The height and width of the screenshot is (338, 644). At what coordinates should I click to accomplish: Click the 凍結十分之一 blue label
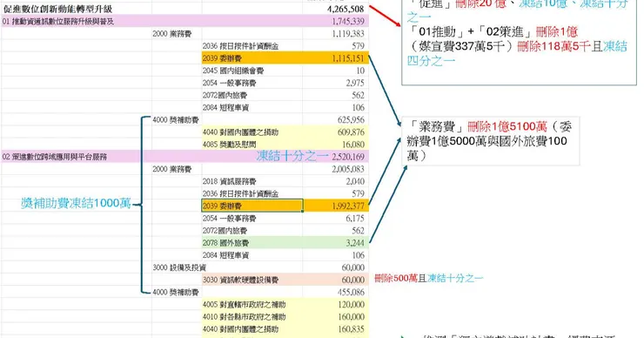click(x=292, y=156)
